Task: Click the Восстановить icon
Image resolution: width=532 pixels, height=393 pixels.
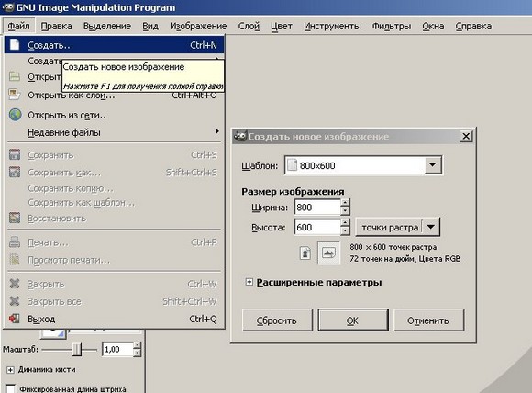Action: coord(15,218)
